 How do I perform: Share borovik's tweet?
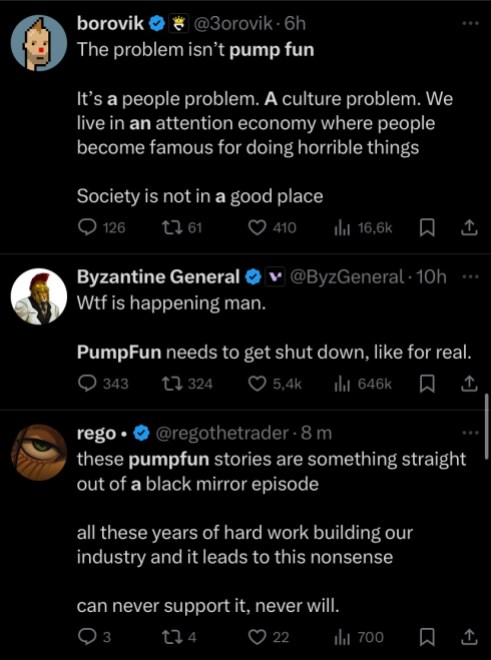pos(468,228)
